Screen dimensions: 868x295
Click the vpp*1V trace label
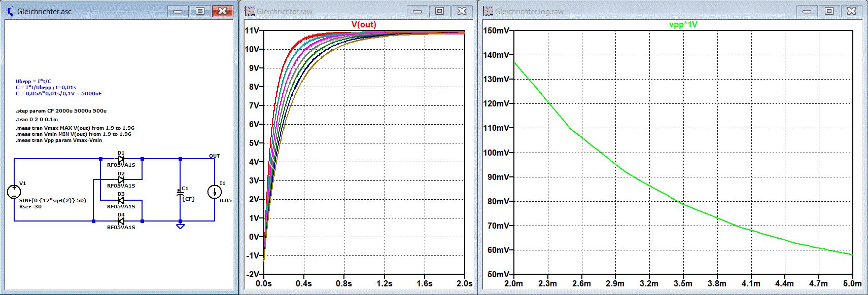point(683,24)
